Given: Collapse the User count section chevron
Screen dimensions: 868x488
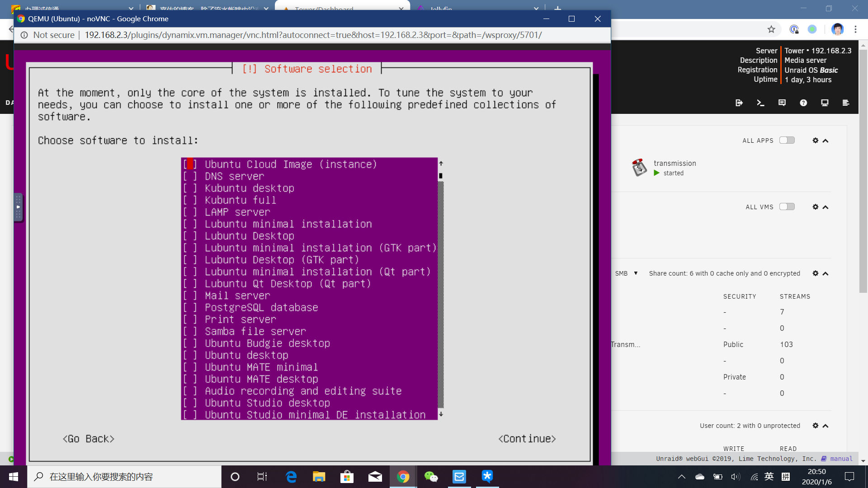Looking at the screenshot, I should pyautogui.click(x=826, y=425).
